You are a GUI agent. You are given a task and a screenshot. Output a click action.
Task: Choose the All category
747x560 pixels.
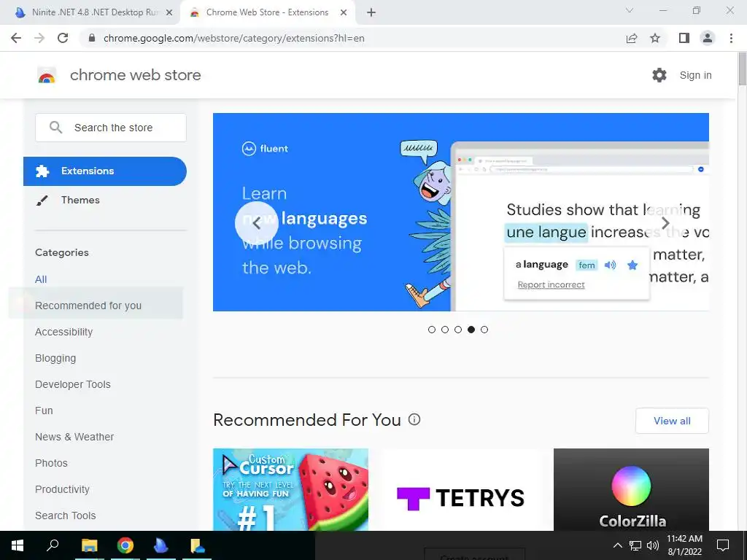[x=41, y=279]
